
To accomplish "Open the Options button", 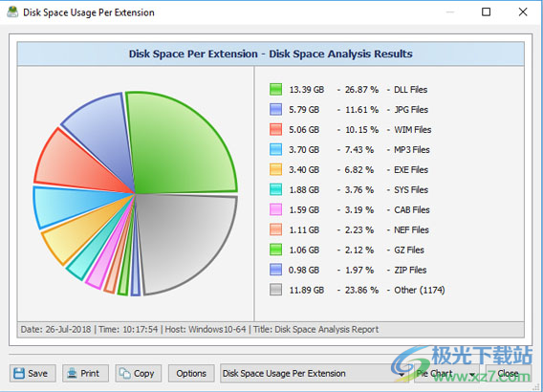I will point(191,373).
